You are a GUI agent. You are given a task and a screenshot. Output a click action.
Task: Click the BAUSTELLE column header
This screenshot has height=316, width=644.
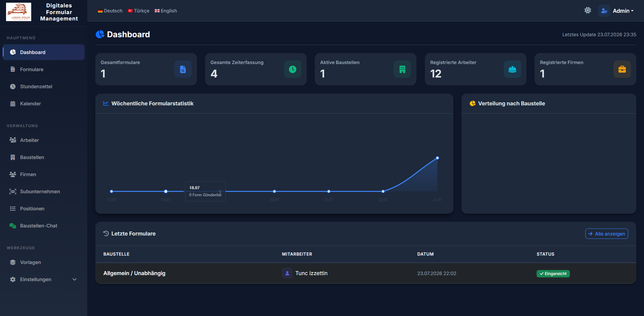[116, 254]
